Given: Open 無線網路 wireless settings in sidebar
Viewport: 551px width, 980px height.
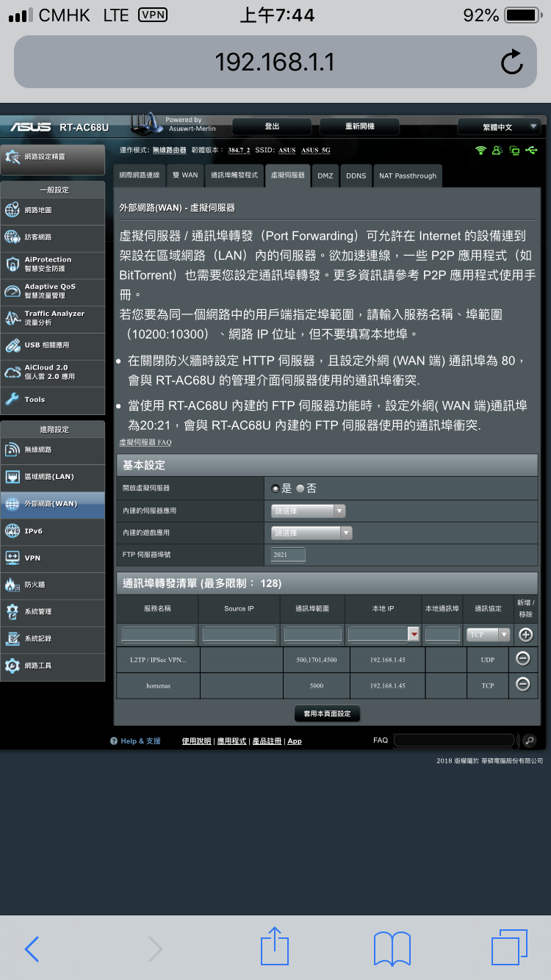Looking at the screenshot, I should [53, 450].
